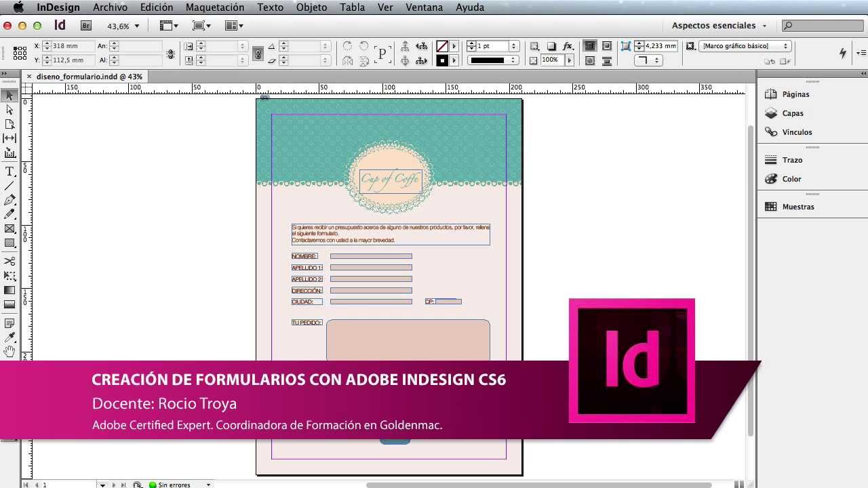Open the arrange documents dropdown

click(x=234, y=26)
